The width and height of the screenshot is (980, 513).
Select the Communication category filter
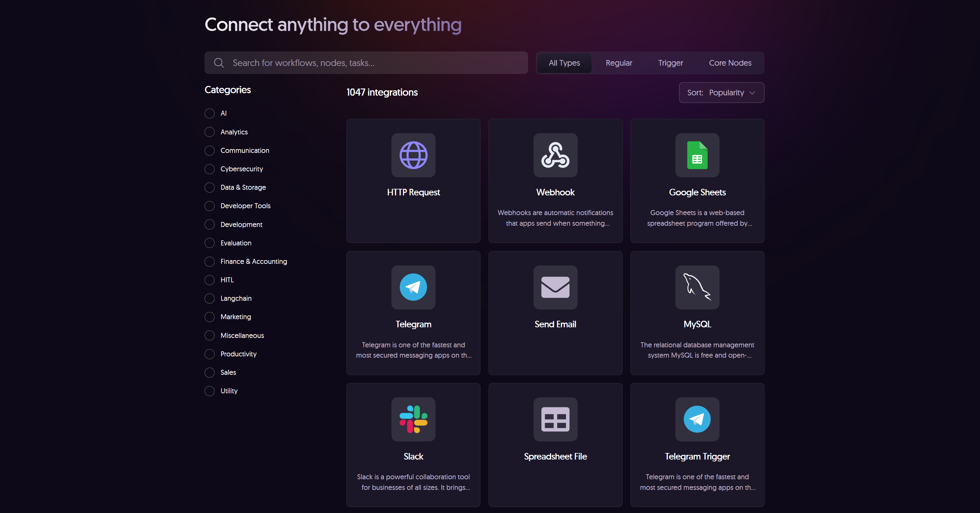[210, 150]
